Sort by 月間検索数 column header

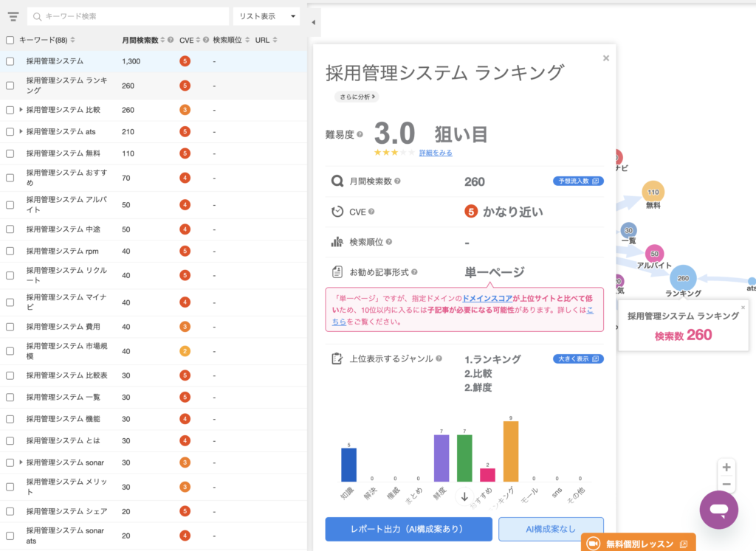tap(143, 40)
